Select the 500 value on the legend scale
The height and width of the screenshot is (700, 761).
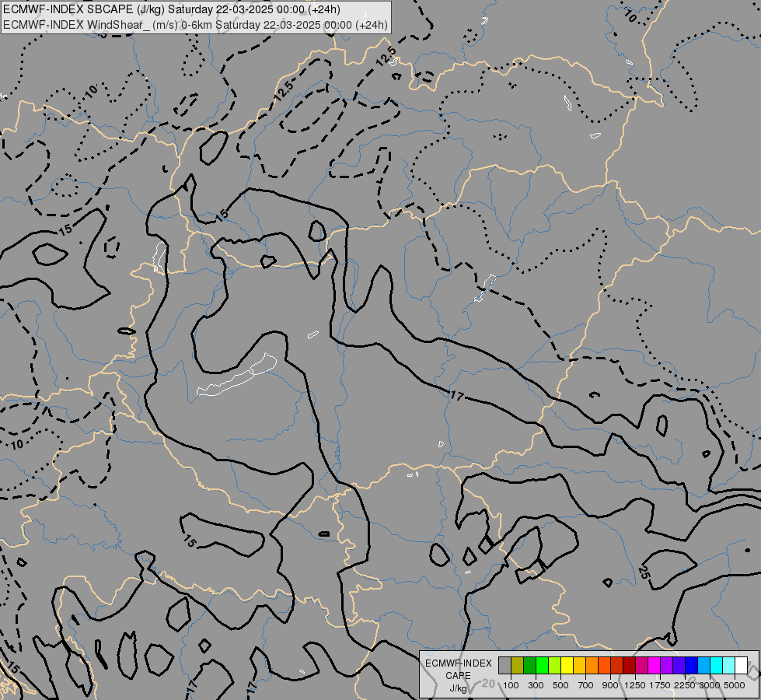coord(560,685)
